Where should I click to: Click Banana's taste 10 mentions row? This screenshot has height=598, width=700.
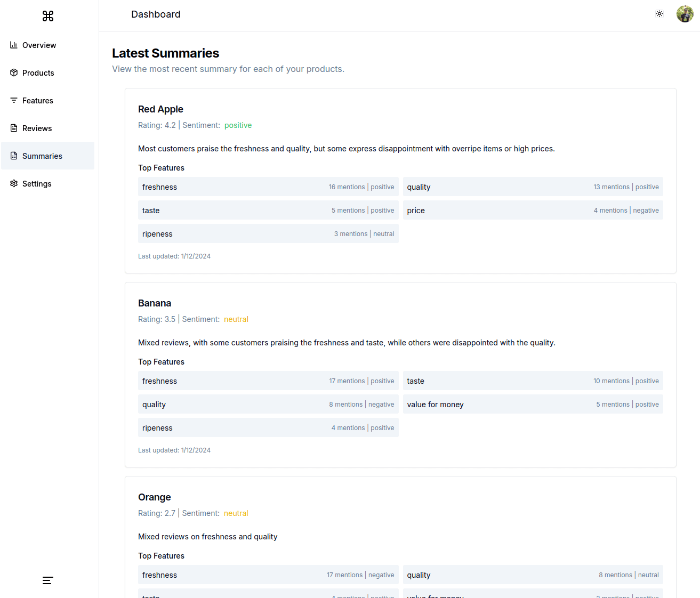[x=533, y=381]
